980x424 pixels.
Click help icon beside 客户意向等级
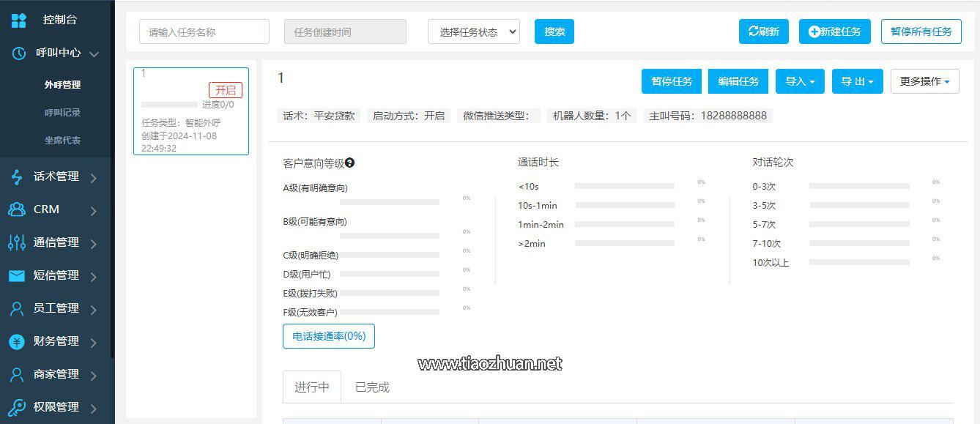click(350, 163)
